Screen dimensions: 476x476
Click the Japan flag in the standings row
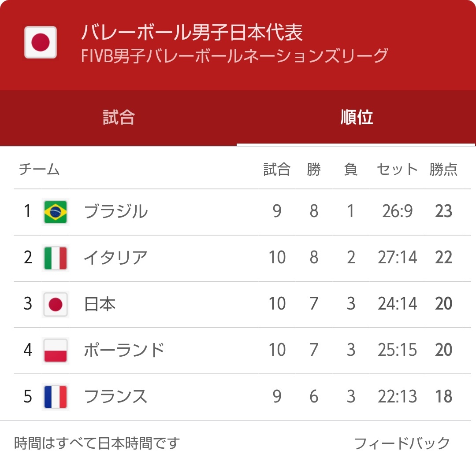(55, 304)
